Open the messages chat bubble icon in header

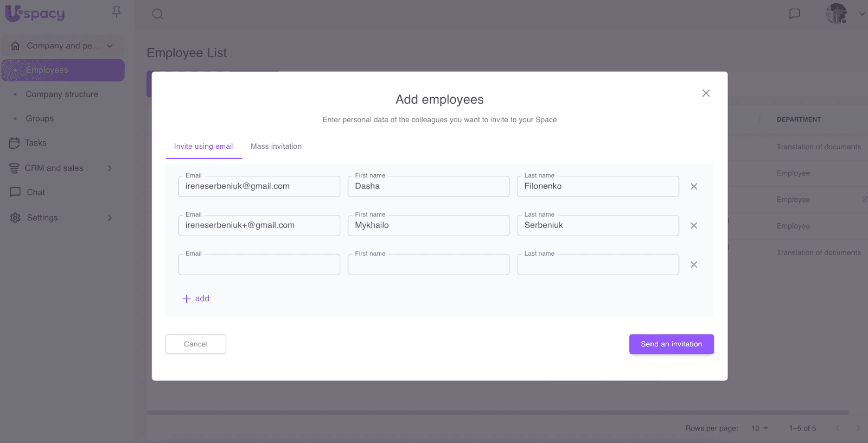(795, 14)
